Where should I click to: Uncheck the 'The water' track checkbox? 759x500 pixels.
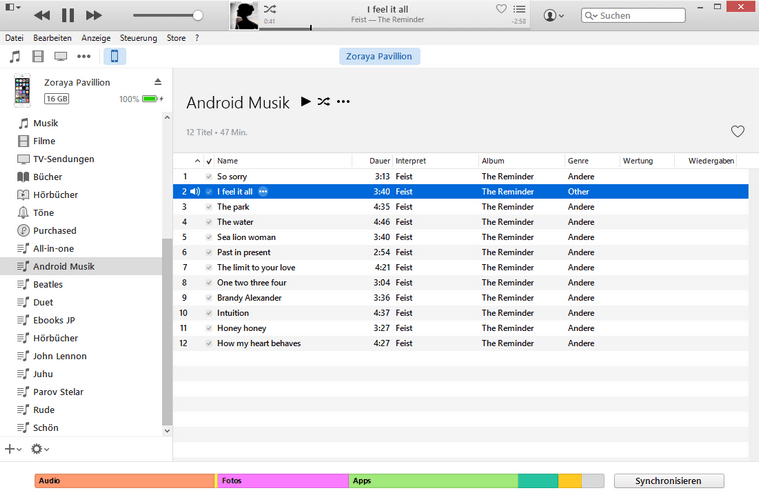pos(209,222)
